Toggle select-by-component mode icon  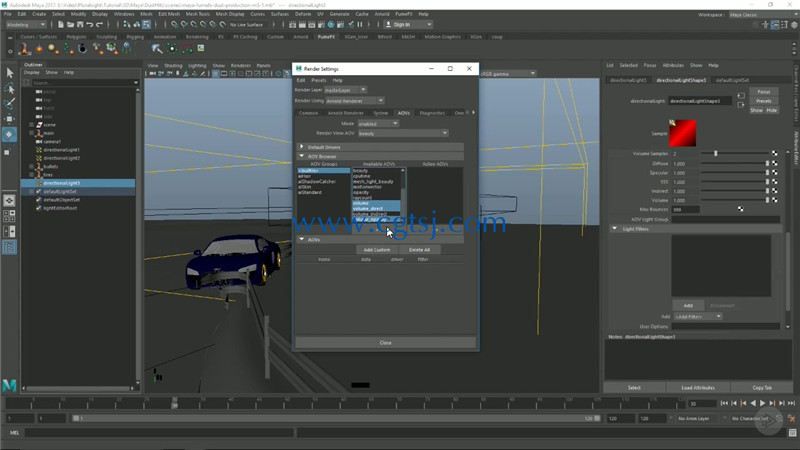coord(146,24)
